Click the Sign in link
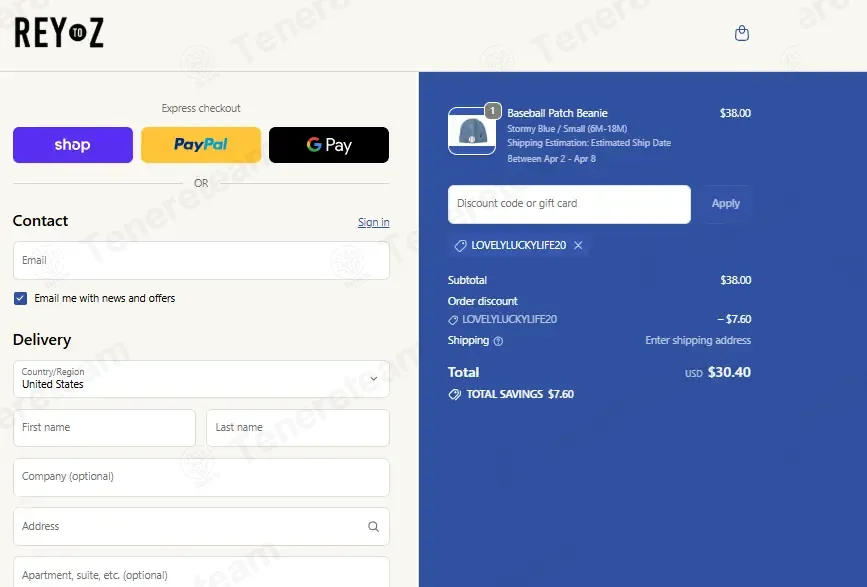The image size is (867, 587). 373,222
